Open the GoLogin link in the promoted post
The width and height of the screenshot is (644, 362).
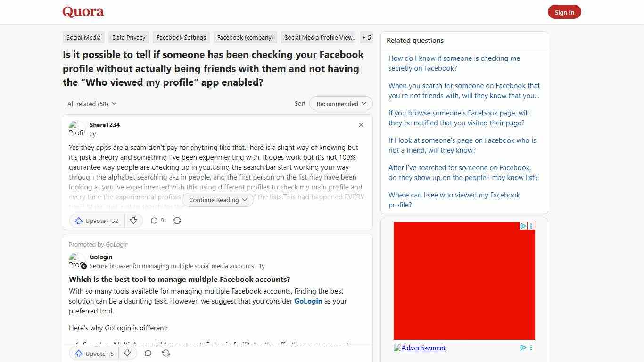tap(308, 301)
